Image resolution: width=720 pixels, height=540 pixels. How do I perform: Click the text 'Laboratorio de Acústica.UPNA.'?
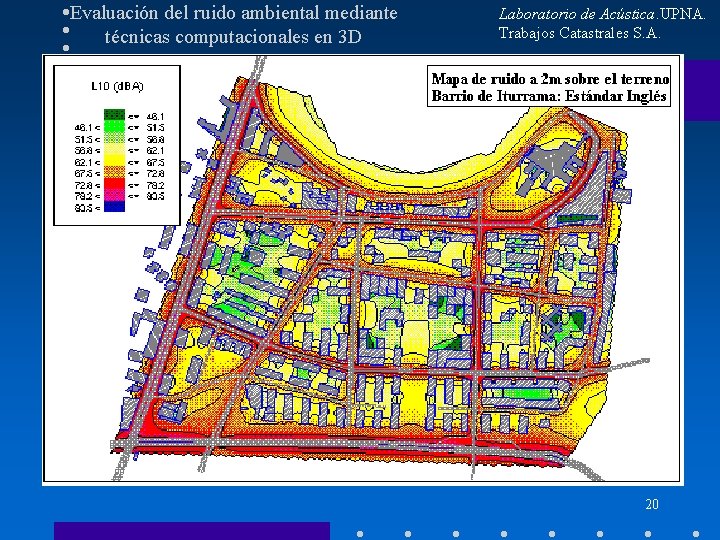(602, 14)
